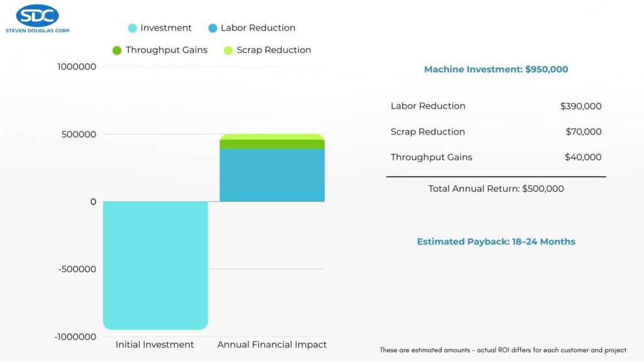Toggle the Labor Reduction legend label
Image resolution: width=644 pixels, height=362 pixels.
click(x=258, y=28)
